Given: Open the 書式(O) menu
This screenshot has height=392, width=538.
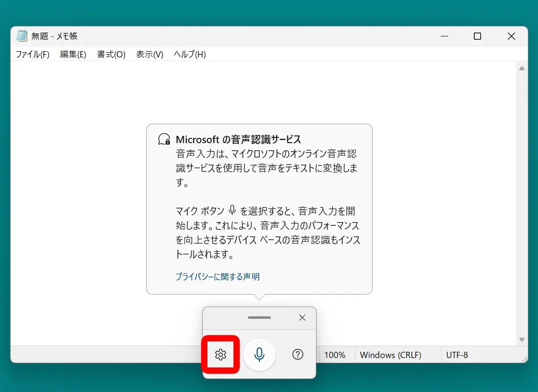Looking at the screenshot, I should pos(111,54).
